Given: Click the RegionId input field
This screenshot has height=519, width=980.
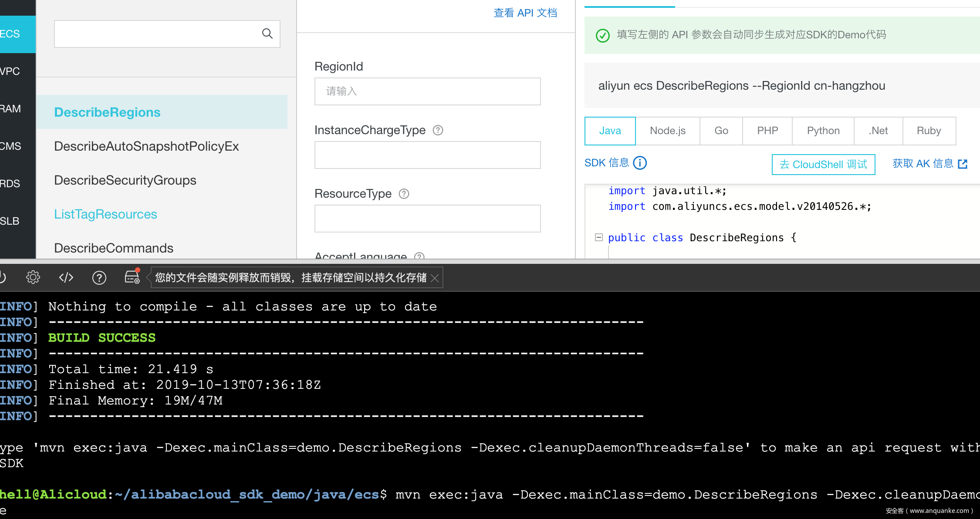Looking at the screenshot, I should click(x=427, y=91).
